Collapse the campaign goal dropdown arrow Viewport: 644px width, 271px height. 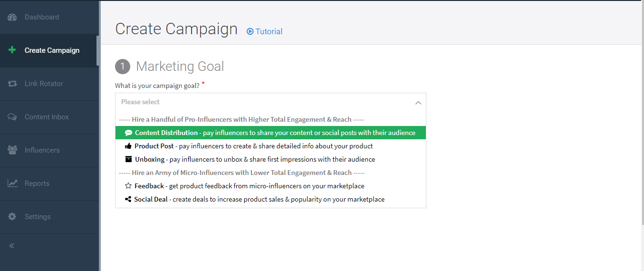point(418,102)
